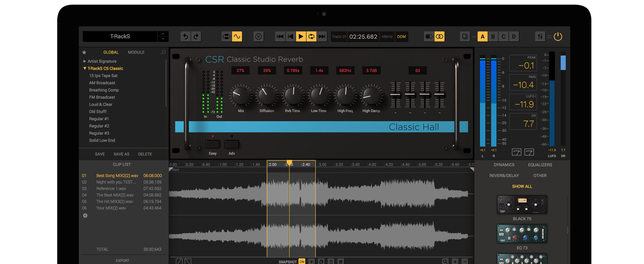Viewport: 644px width, 264px height.
Task: Add a snapshot with the plus button
Action: pos(311,261)
